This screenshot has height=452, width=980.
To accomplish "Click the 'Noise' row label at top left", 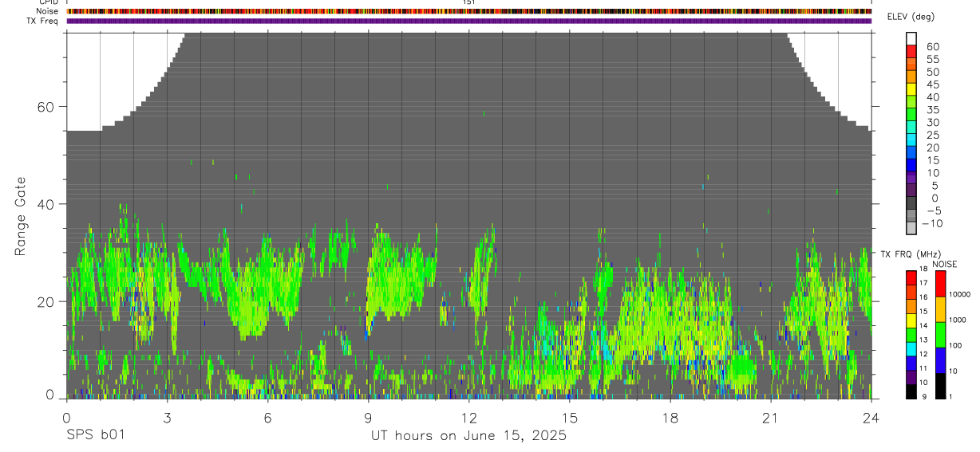I will (49, 11).
